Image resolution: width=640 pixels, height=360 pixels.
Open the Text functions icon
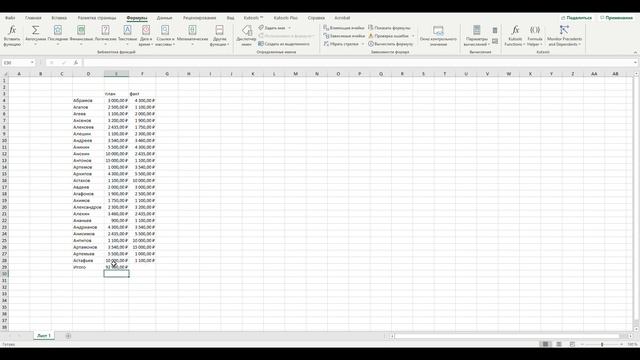pos(127,30)
